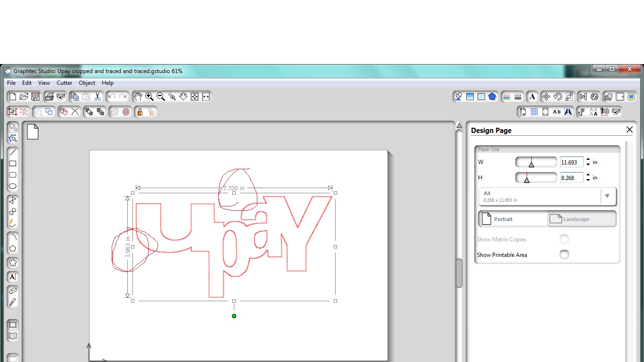Increase the page width stepper
Image resolution: width=644 pixels, height=362 pixels.
coord(588,160)
